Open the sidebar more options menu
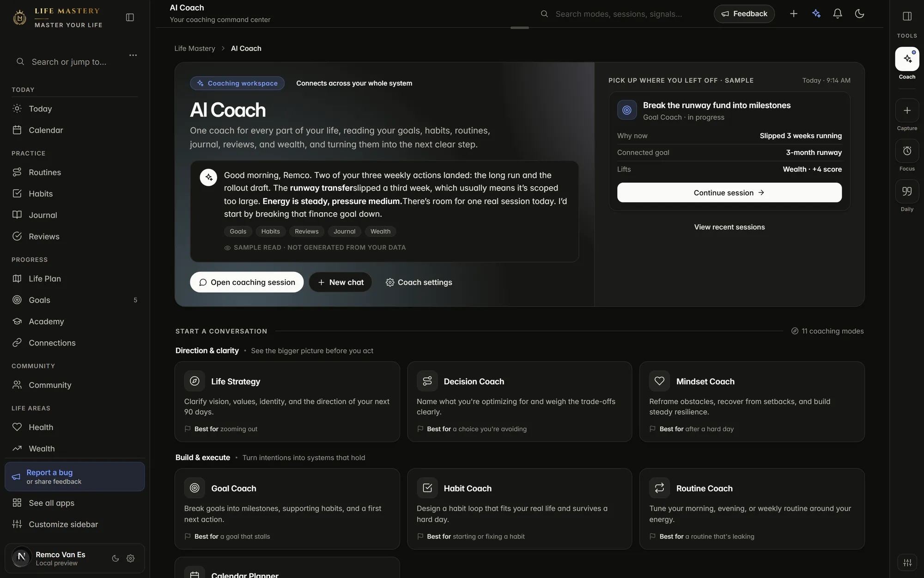Image resolution: width=924 pixels, height=578 pixels. pyautogui.click(x=133, y=55)
